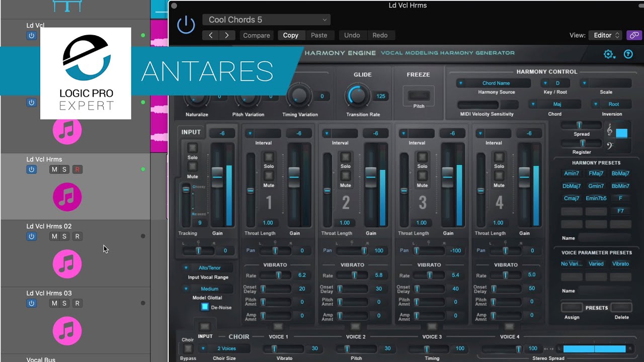Click the Presets Delete button

click(x=621, y=307)
